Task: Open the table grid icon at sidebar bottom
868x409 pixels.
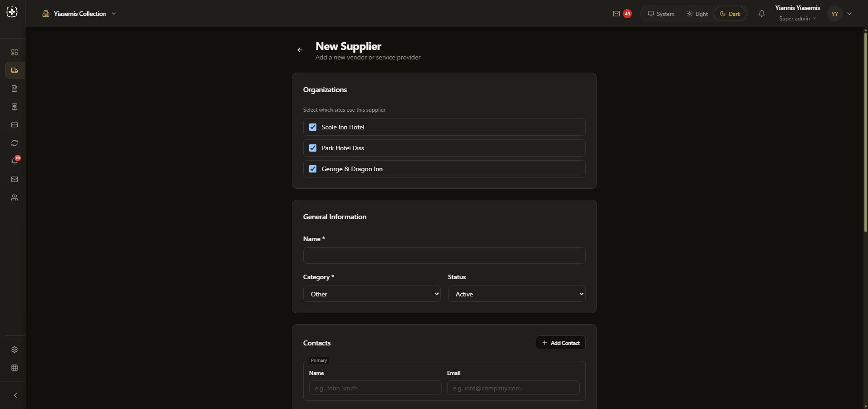Action: pyautogui.click(x=15, y=368)
